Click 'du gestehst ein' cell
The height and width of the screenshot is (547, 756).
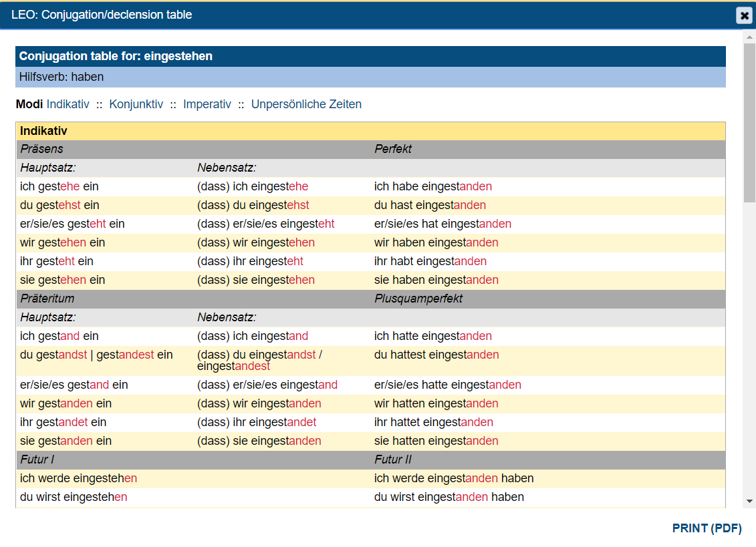coord(59,205)
